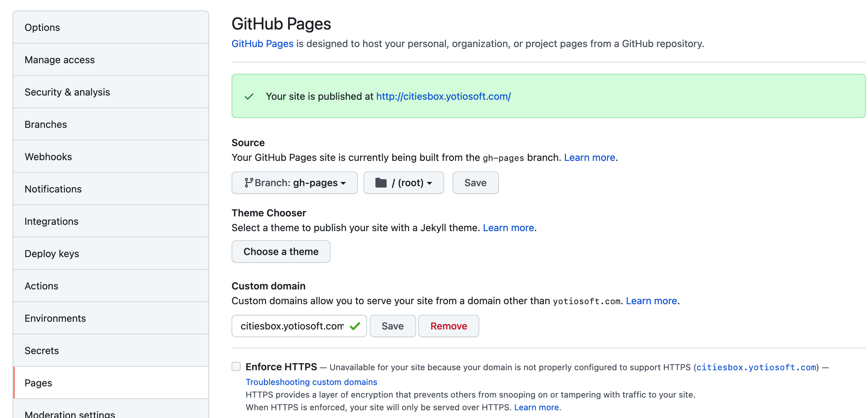868x418 pixels.
Task: Open Troubleshooting custom domains link
Action: (x=311, y=382)
